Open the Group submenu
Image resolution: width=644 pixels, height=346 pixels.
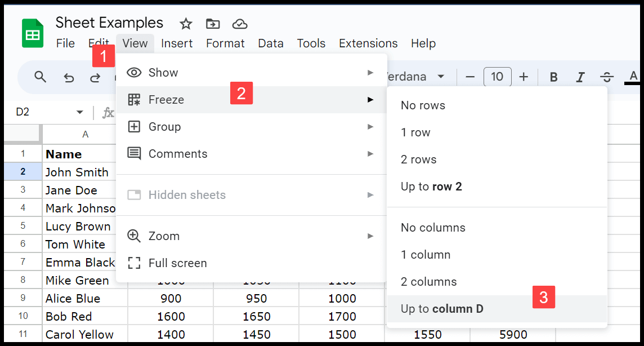click(252, 127)
